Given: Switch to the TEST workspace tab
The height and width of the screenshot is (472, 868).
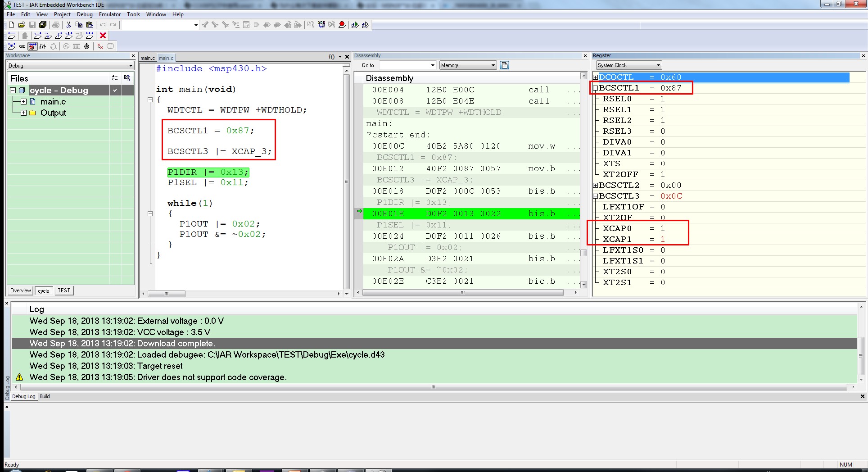Looking at the screenshot, I should (x=64, y=290).
